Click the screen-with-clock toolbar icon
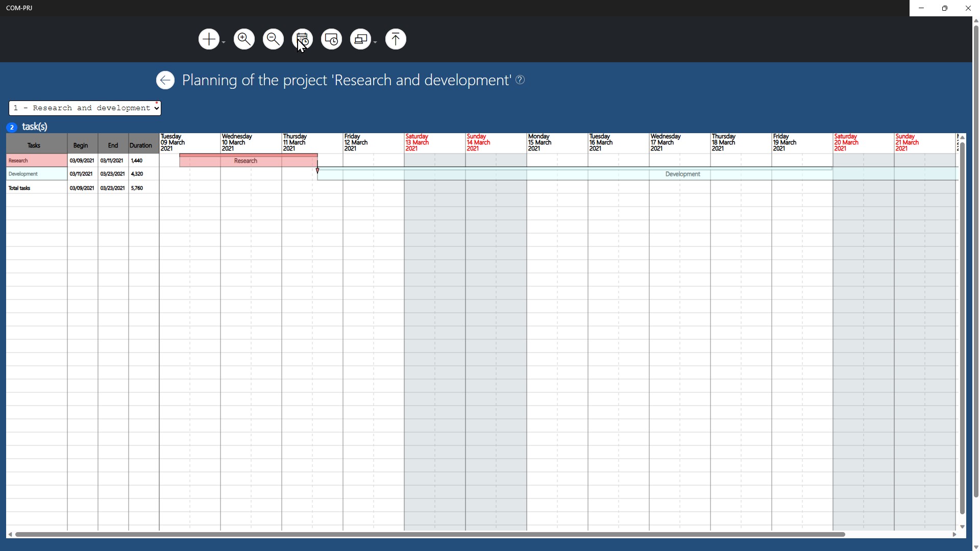Screen dimensions: 980x551 tap(331, 39)
